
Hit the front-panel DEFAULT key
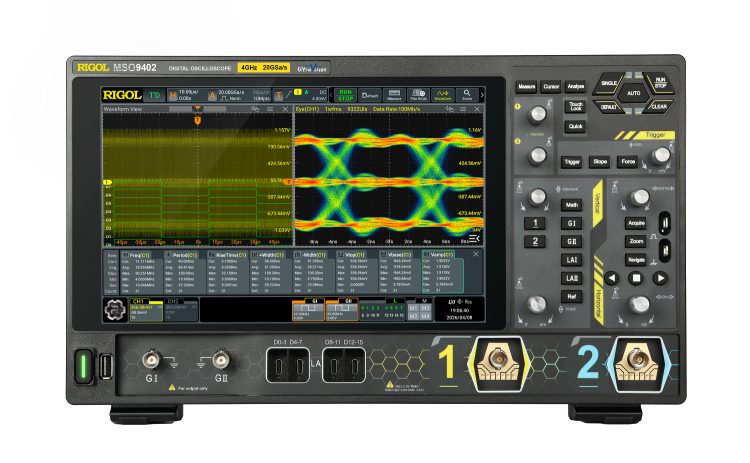pyautogui.click(x=608, y=107)
